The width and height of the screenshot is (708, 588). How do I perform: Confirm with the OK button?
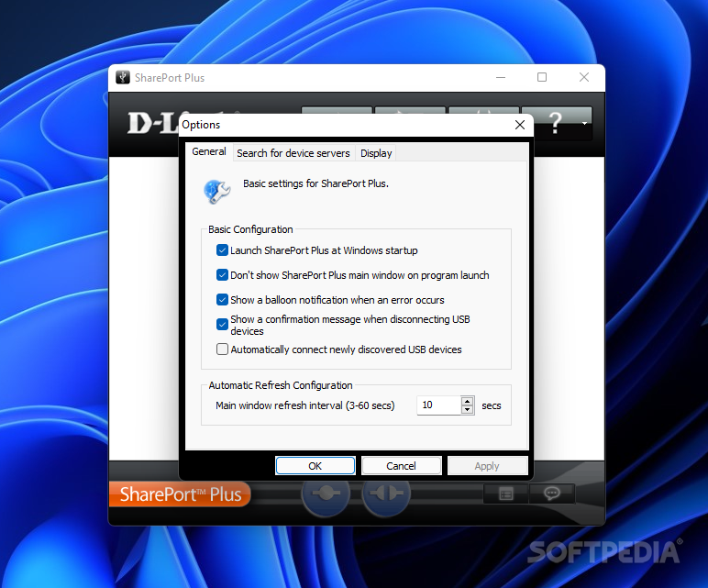pos(315,466)
